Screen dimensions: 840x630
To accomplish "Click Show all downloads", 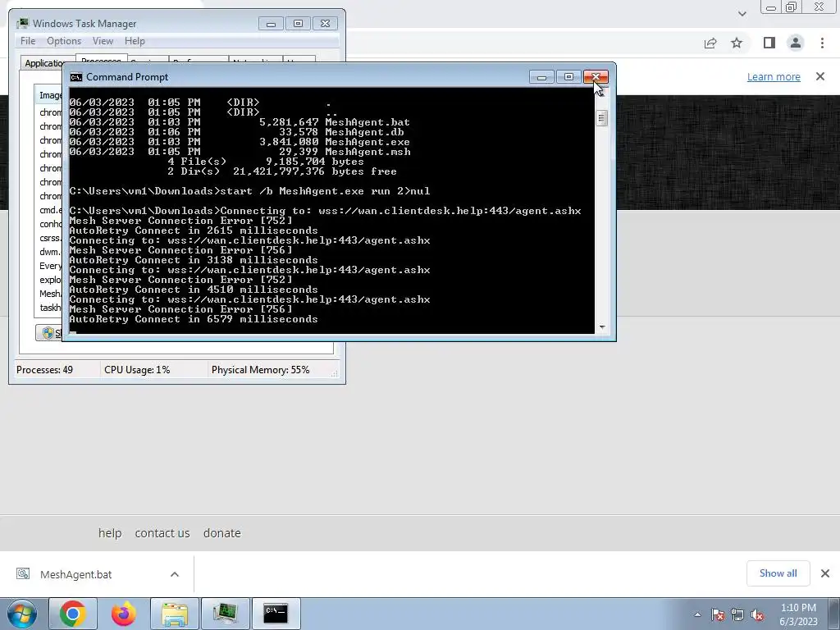I will pyautogui.click(x=778, y=573).
